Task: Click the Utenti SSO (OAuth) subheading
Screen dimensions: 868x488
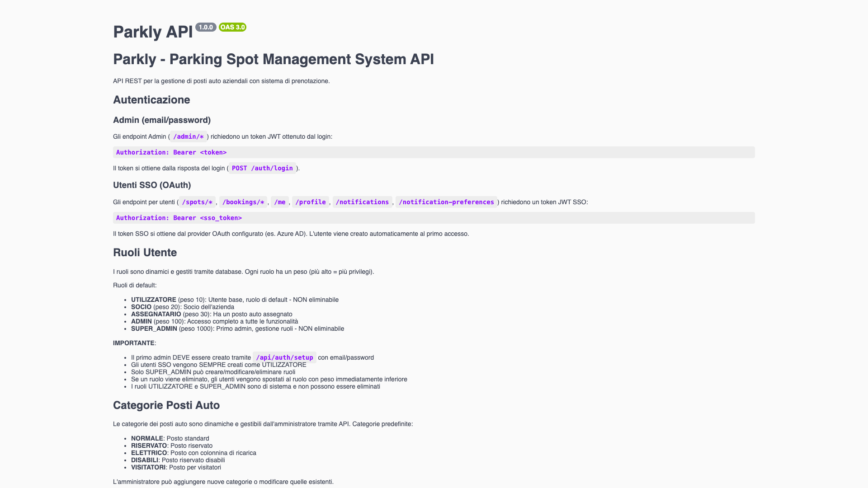Action: coord(152,185)
